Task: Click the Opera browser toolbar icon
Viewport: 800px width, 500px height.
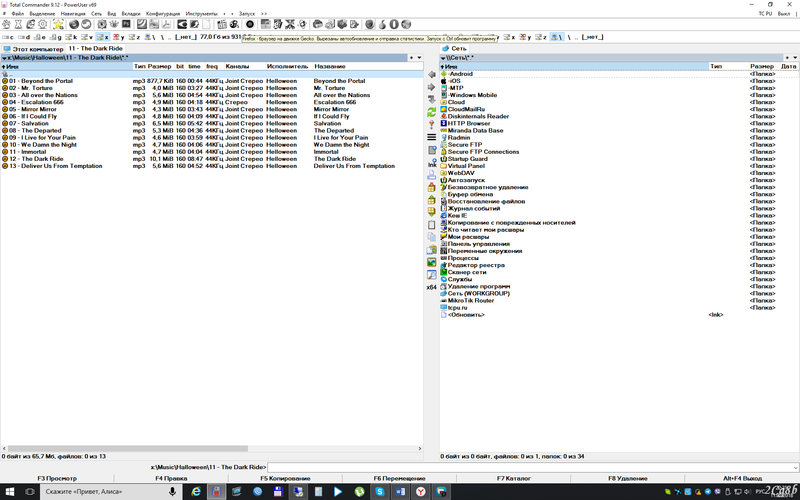Action: click(394, 24)
